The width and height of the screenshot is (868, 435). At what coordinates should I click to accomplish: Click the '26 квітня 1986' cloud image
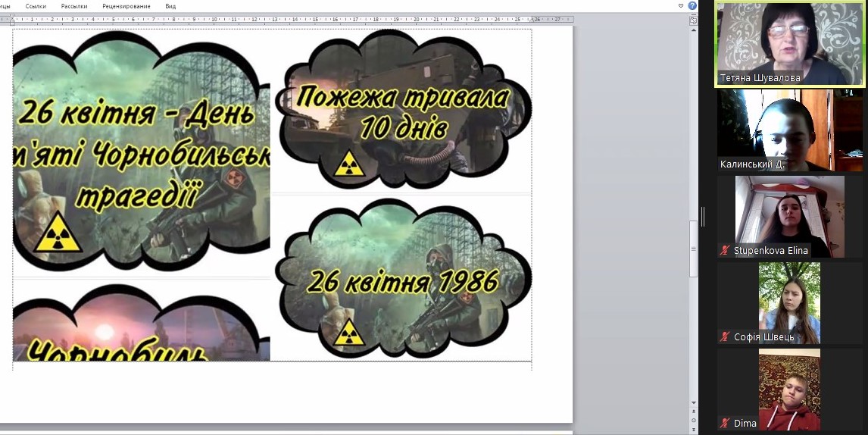404,278
